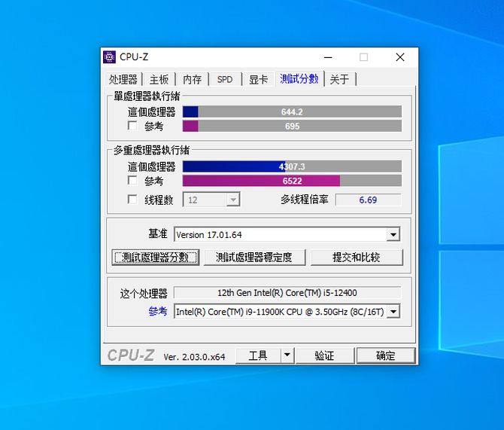504x430 pixels.
Task: Enable the 线程数 checkbox
Action: point(132,200)
